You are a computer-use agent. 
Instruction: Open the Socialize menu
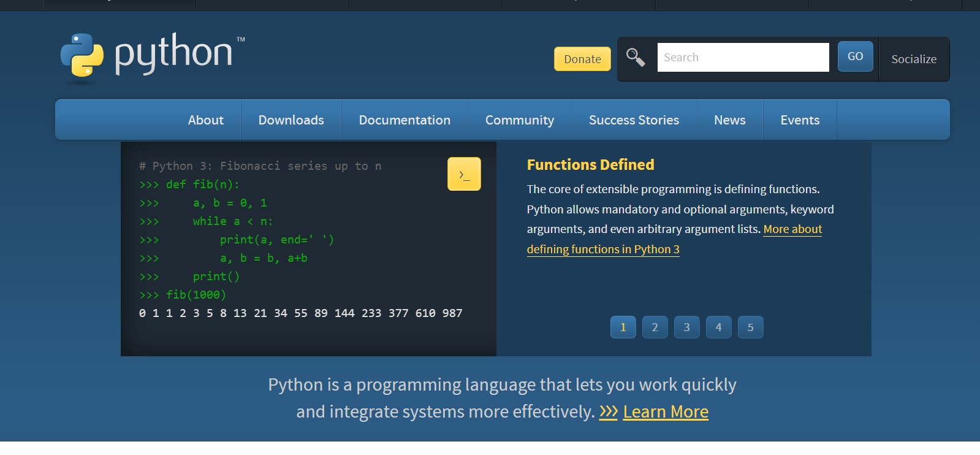(x=914, y=59)
